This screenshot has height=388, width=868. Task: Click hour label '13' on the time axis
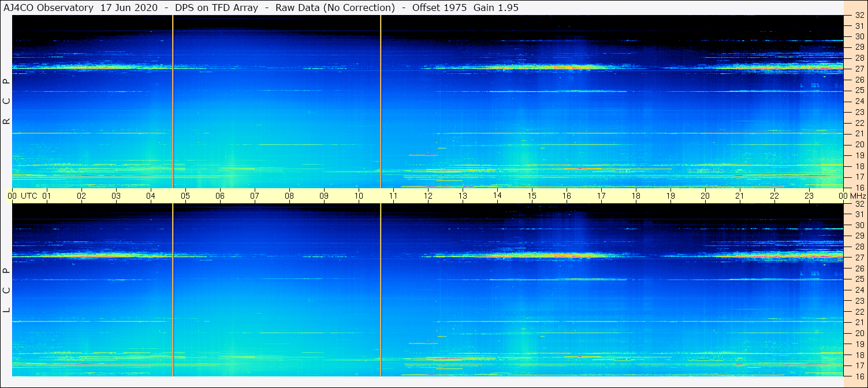pyautogui.click(x=463, y=196)
